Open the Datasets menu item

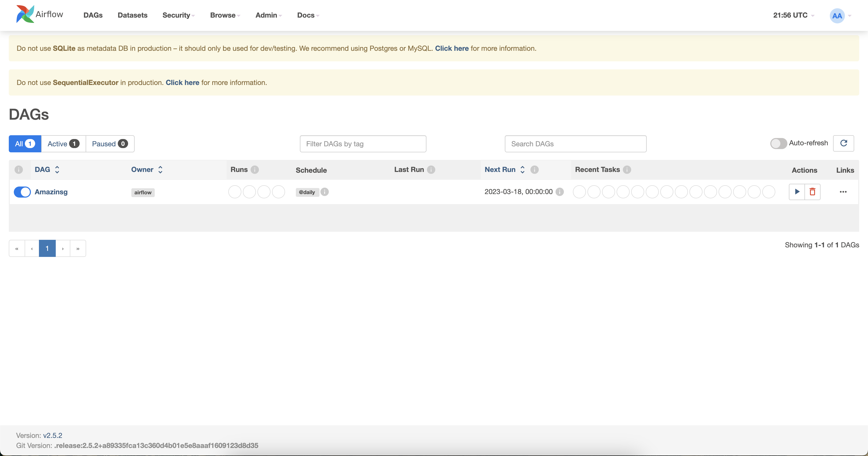(x=132, y=15)
